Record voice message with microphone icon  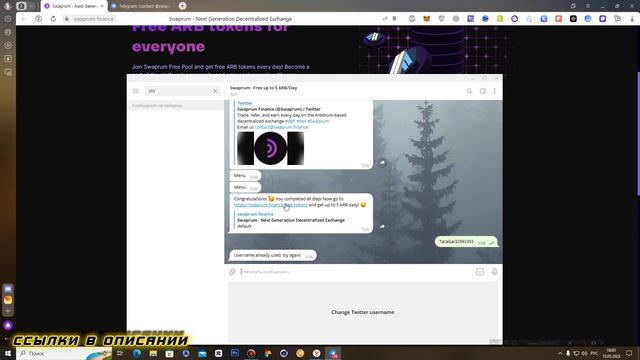[494, 272]
